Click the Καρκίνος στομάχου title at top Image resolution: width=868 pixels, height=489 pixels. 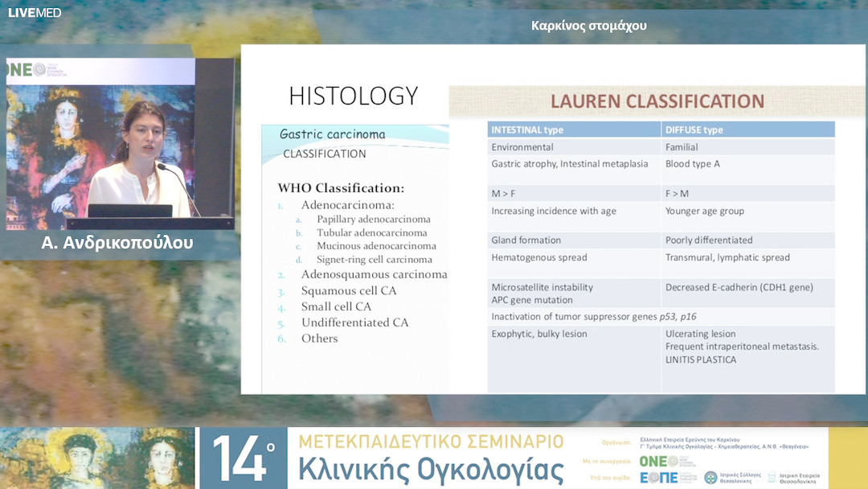[589, 26]
